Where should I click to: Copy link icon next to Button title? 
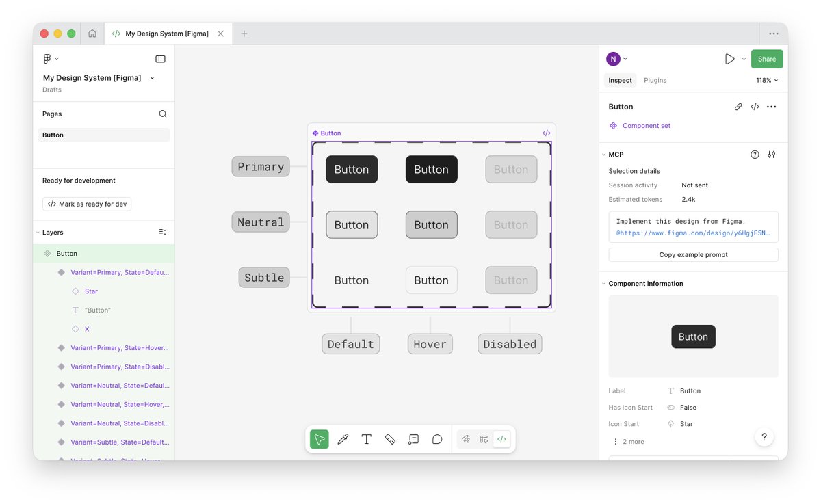(738, 107)
